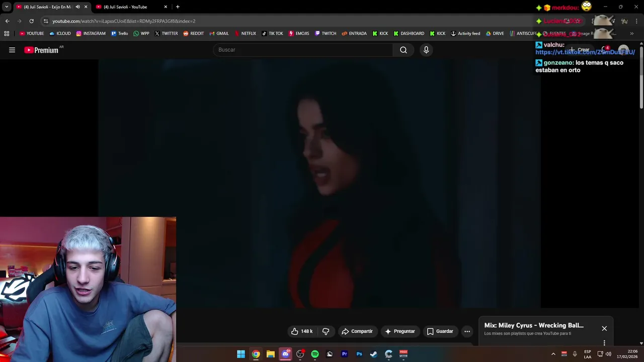Viewport: 644px width, 362px height.
Task: Open Spotify from the taskbar
Action: click(315, 354)
